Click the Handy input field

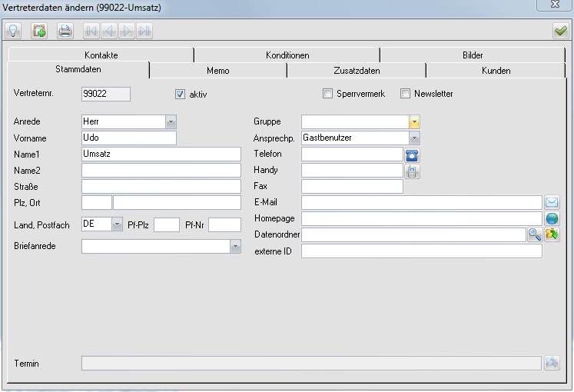(x=352, y=170)
